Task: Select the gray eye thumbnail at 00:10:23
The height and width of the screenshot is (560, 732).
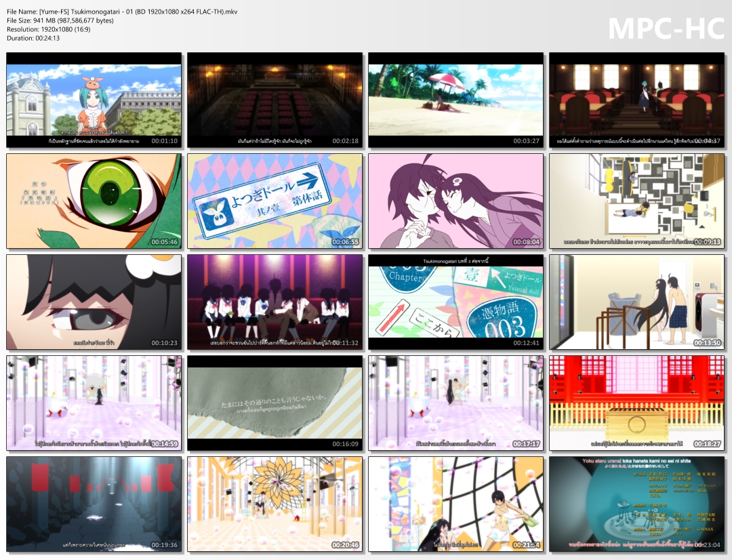Action: [x=94, y=302]
